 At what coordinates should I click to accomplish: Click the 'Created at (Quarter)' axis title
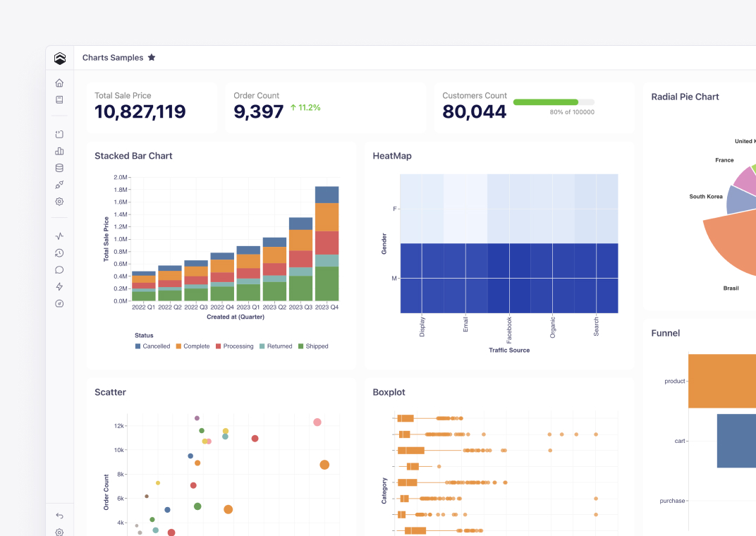[x=236, y=317]
